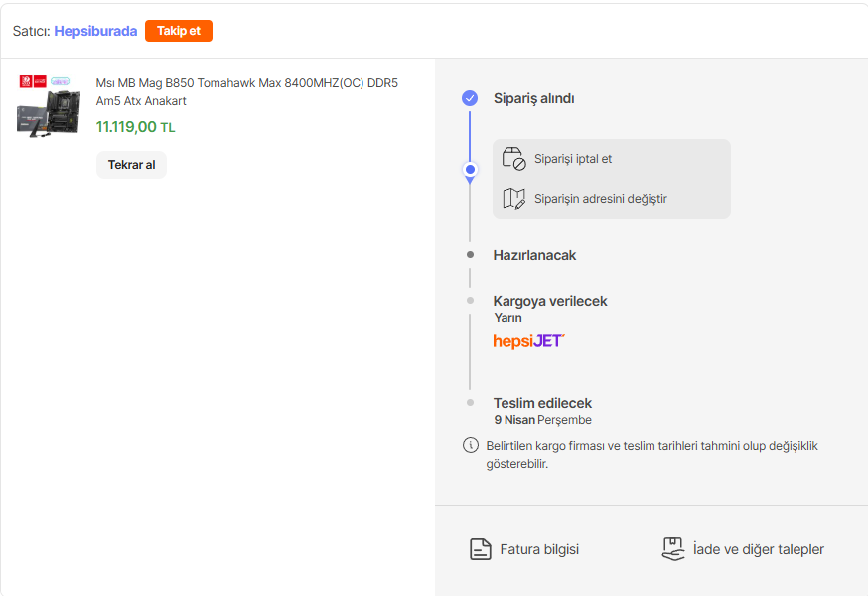Click the Hazırlanacak step label

534,255
